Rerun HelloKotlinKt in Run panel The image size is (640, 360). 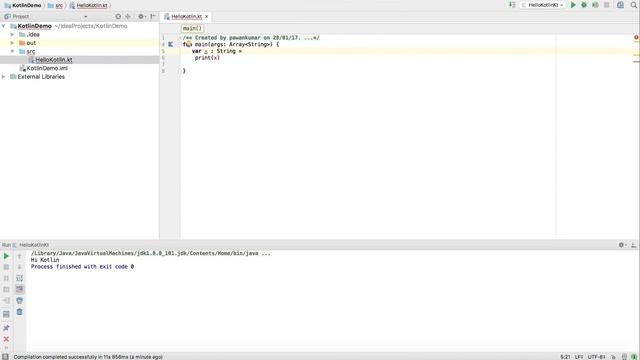[6, 256]
